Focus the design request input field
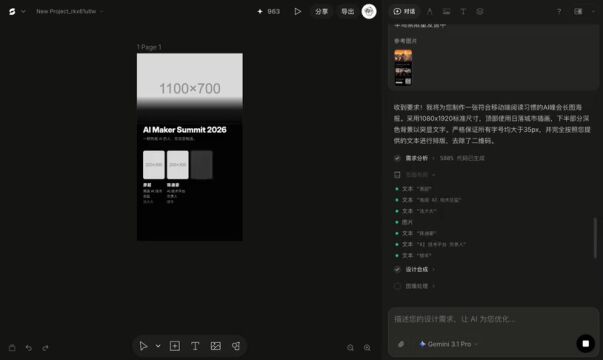Image resolution: width=603 pixels, height=360 pixels. click(x=493, y=319)
